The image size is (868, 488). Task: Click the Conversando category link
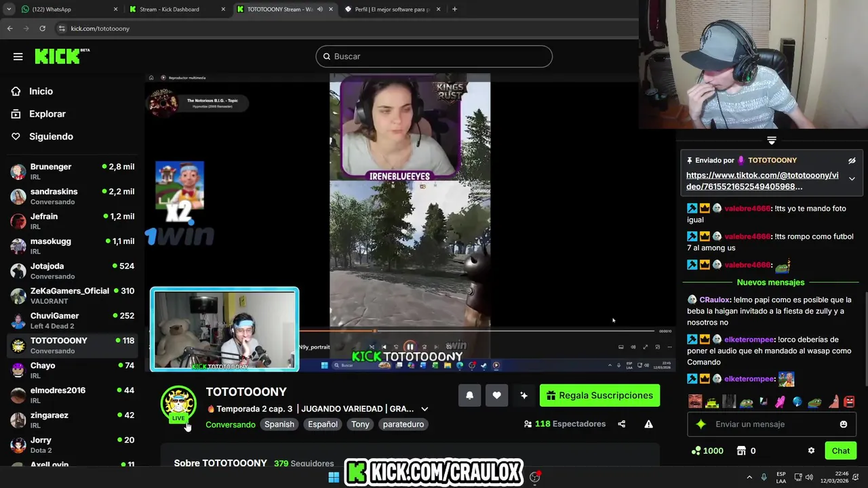tap(231, 424)
